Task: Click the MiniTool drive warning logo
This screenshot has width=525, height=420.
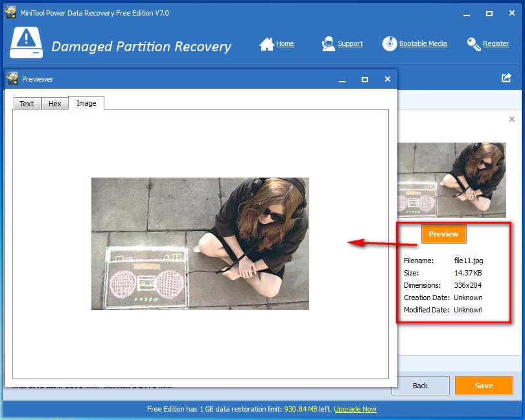Action: (27, 44)
